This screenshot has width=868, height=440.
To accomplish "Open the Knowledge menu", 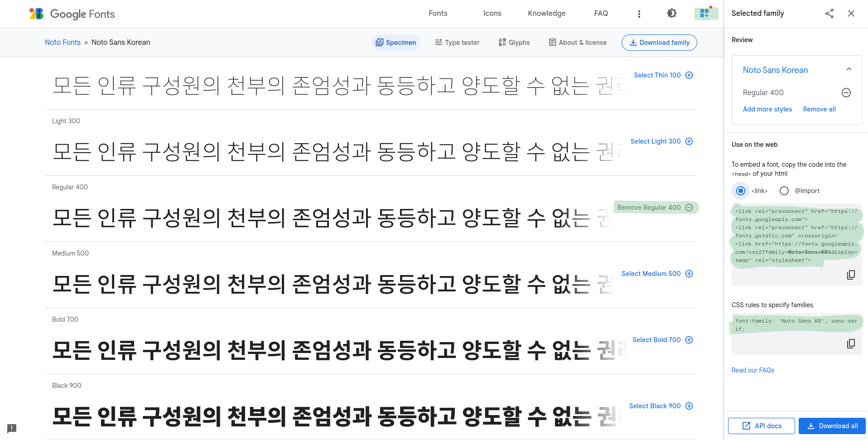I will [547, 14].
